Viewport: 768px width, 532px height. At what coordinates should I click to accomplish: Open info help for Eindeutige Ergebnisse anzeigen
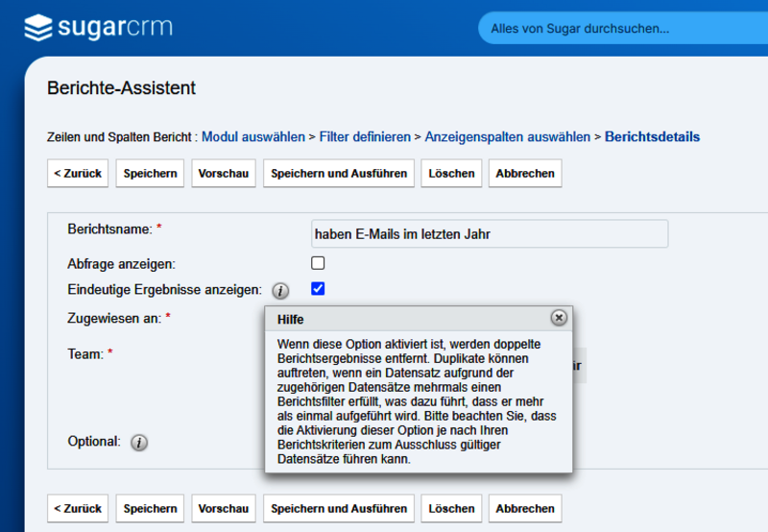tap(280, 291)
